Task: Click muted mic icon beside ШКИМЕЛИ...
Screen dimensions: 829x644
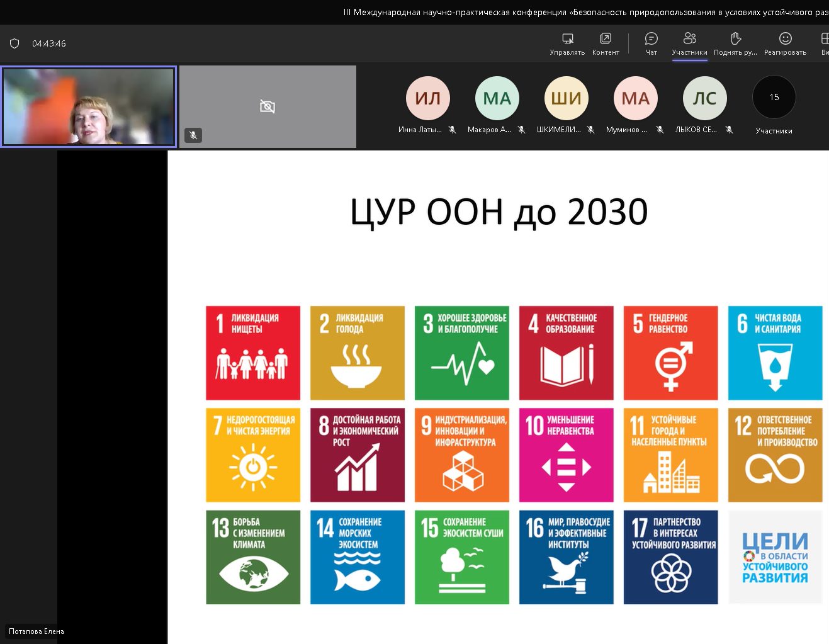Action: (x=590, y=130)
